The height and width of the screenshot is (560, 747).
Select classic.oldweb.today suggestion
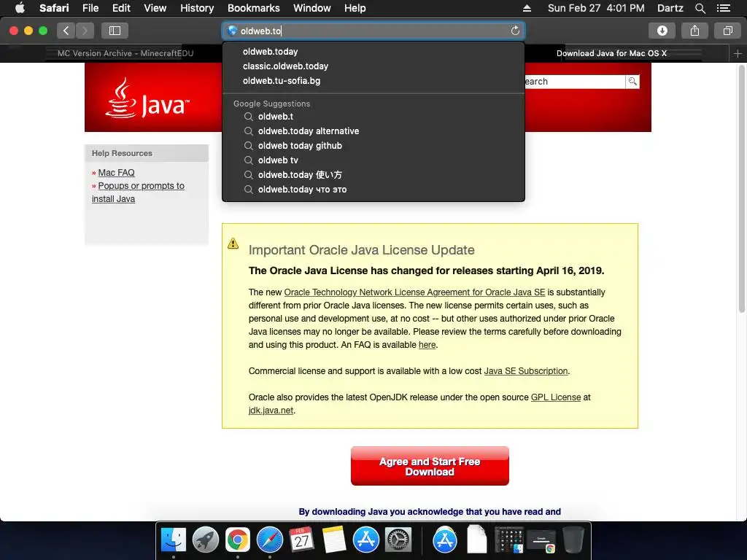point(373,66)
